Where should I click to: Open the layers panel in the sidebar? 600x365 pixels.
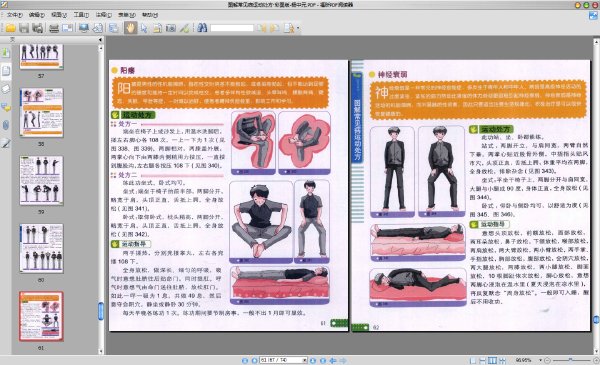(x=6, y=89)
